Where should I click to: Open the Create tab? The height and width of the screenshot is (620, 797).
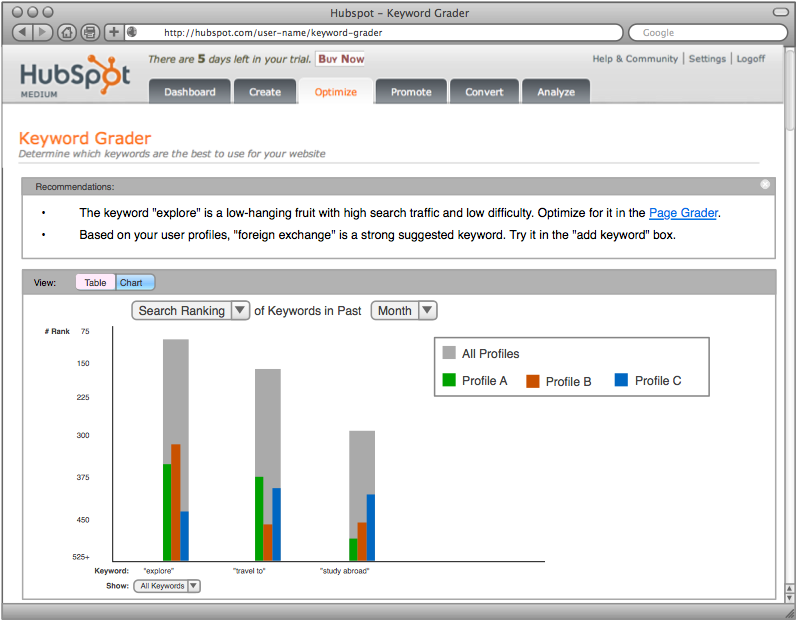click(x=265, y=92)
